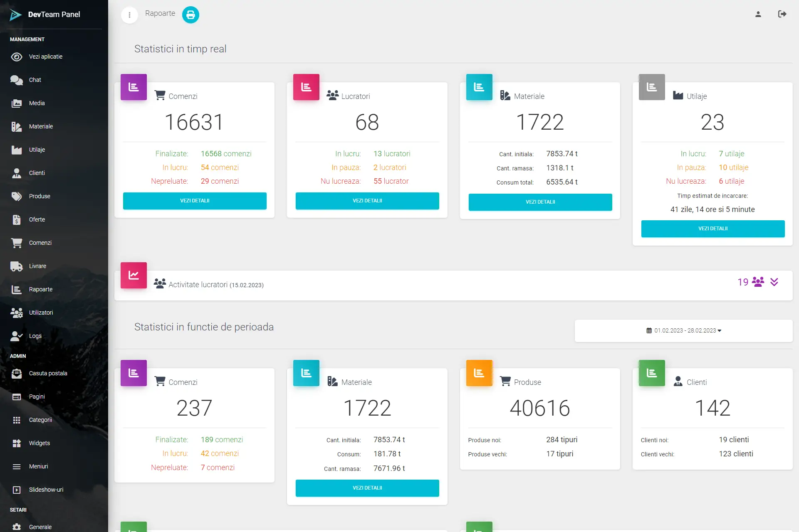Click the logout icon
Screen dimensions: 799x532
click(782, 14)
